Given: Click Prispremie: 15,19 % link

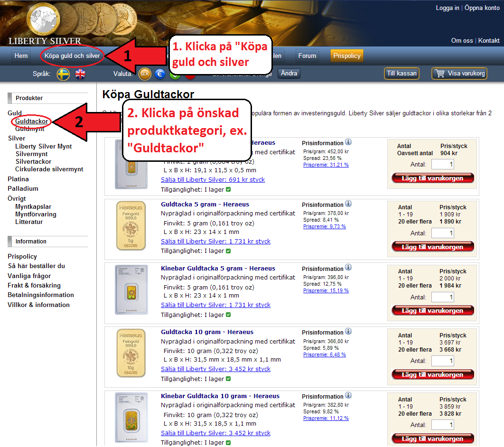Looking at the screenshot, I should pos(326,290).
